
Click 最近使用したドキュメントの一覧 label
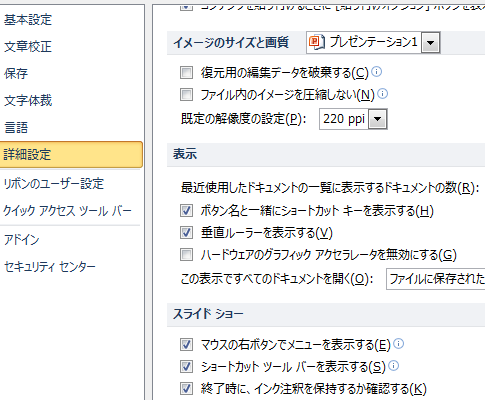tap(330, 188)
